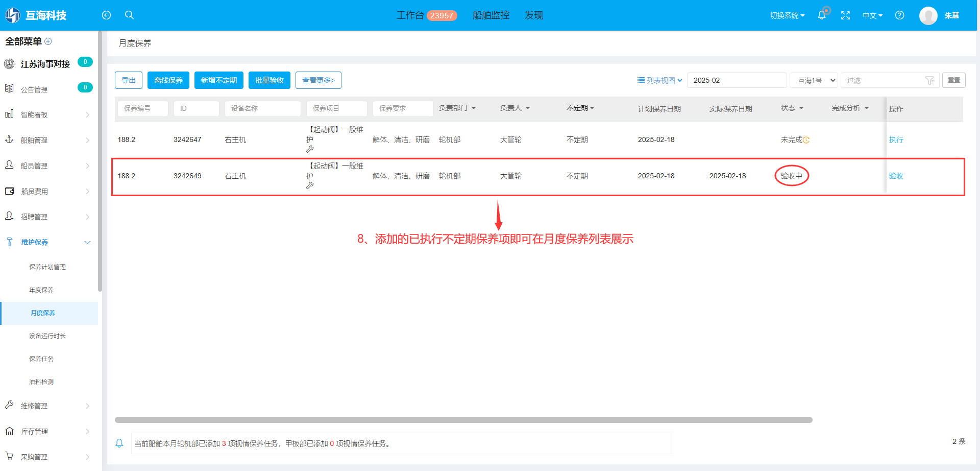The height and width of the screenshot is (471, 980).
Task: Click the 互海科技 logo
Action: (36, 15)
